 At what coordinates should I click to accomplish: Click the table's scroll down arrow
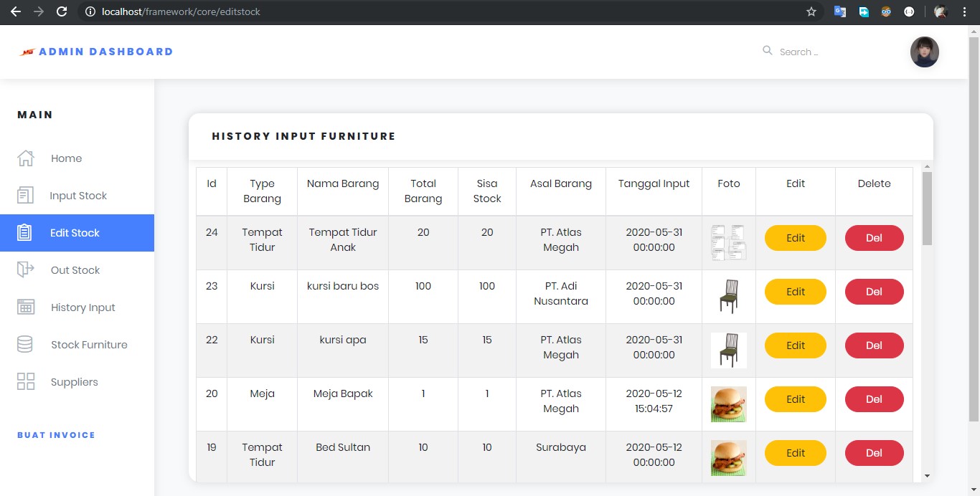click(x=927, y=476)
